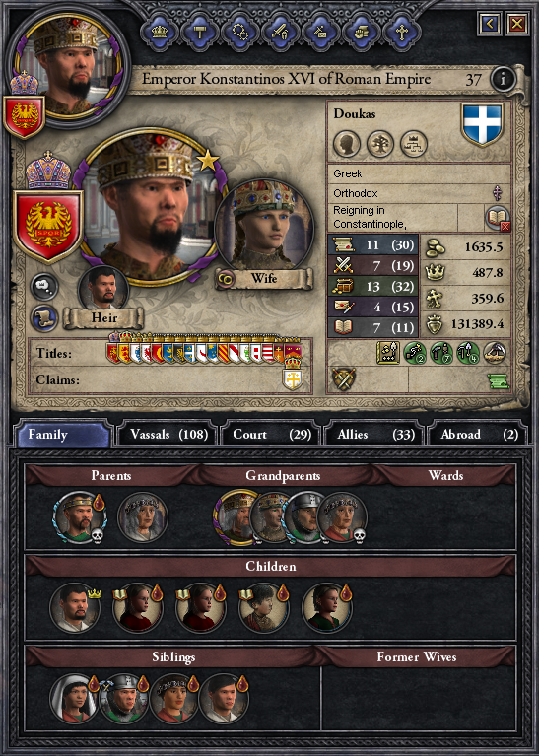Screen dimensions: 539x756
Task: Click the speech bubble diplomacy icon
Action: click(x=44, y=287)
